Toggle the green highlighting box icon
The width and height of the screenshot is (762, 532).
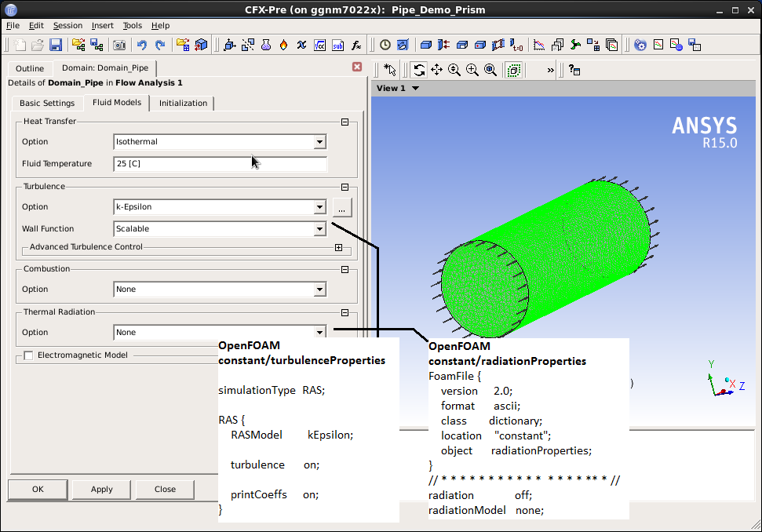[x=514, y=70]
